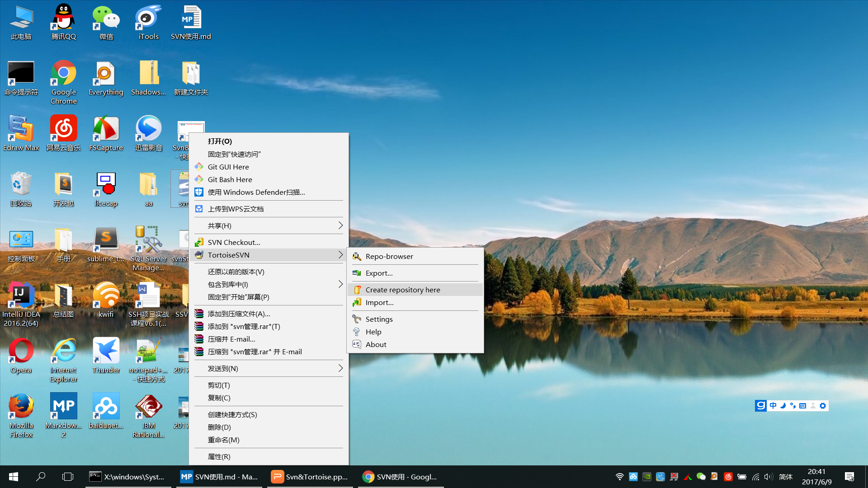Open FSCapture desktop shortcut
Screen dimensions: 868x488
pos(106,134)
